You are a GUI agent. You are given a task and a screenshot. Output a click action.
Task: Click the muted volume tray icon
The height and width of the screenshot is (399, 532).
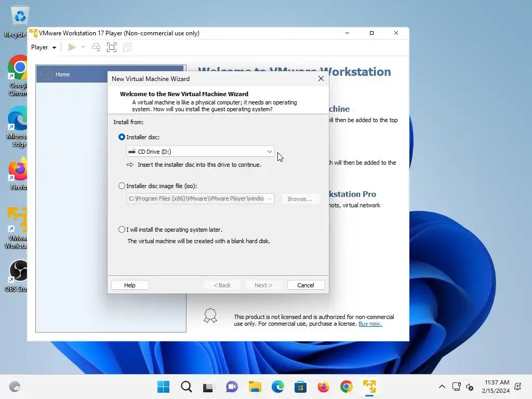pyautogui.click(x=470, y=387)
